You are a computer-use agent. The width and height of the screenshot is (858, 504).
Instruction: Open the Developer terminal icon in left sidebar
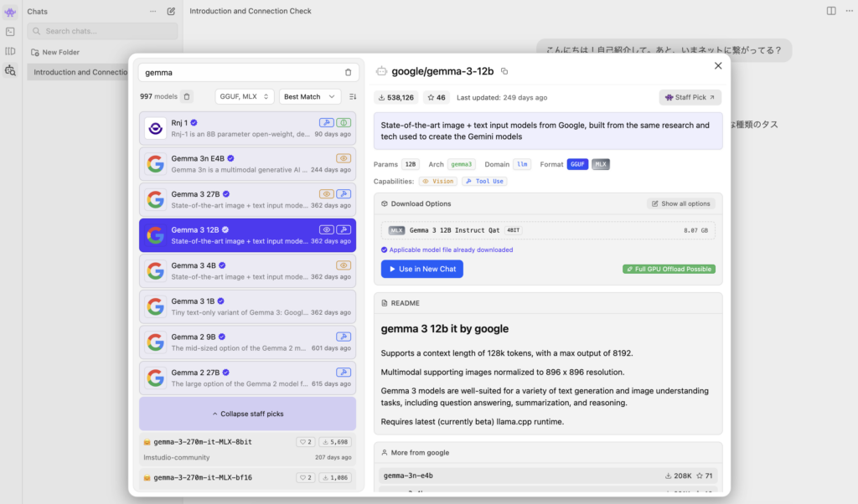click(10, 32)
